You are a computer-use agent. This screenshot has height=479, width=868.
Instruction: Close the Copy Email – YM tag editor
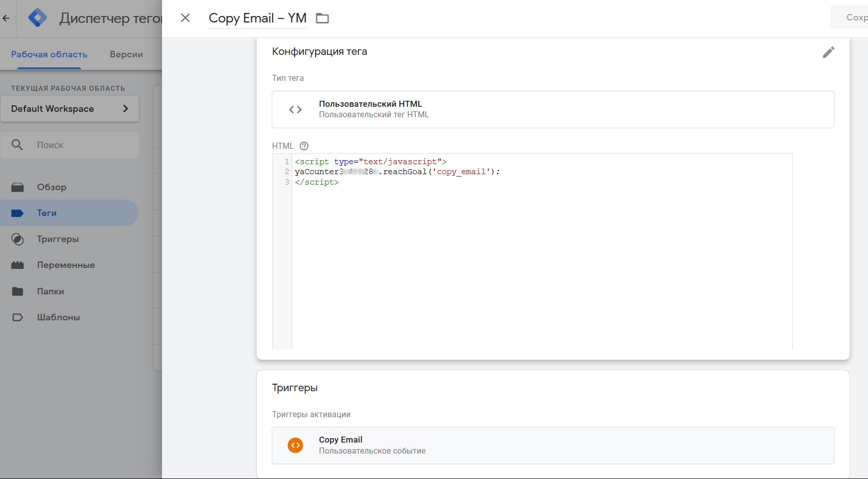(185, 18)
